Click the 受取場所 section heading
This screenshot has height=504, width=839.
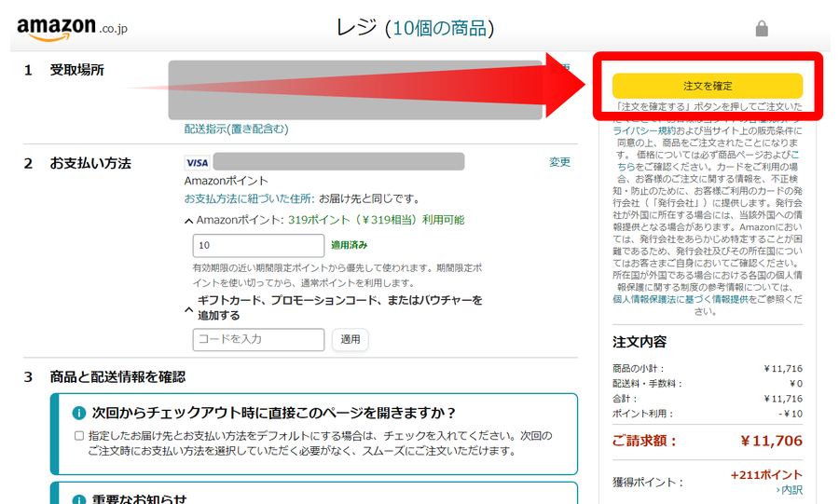77,70
